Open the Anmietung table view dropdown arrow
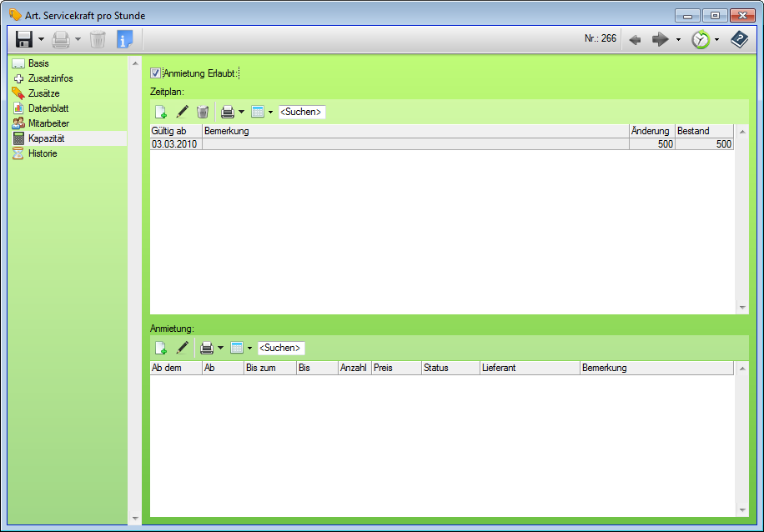This screenshot has width=764, height=532. point(249,348)
